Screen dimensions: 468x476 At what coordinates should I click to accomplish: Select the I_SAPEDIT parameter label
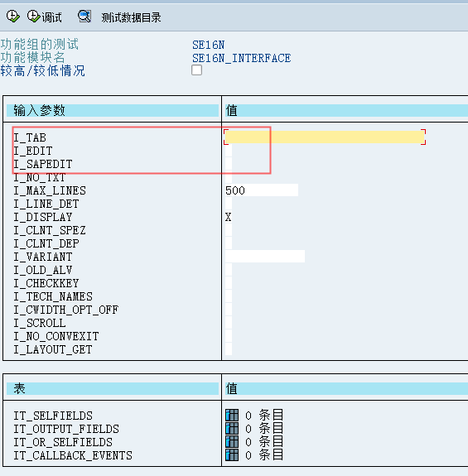point(43,164)
